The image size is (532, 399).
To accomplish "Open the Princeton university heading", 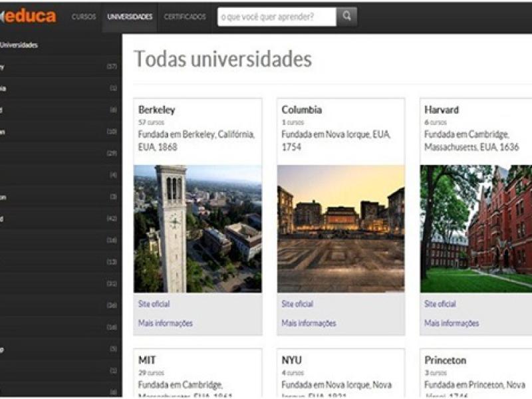I will pyautogui.click(x=446, y=360).
